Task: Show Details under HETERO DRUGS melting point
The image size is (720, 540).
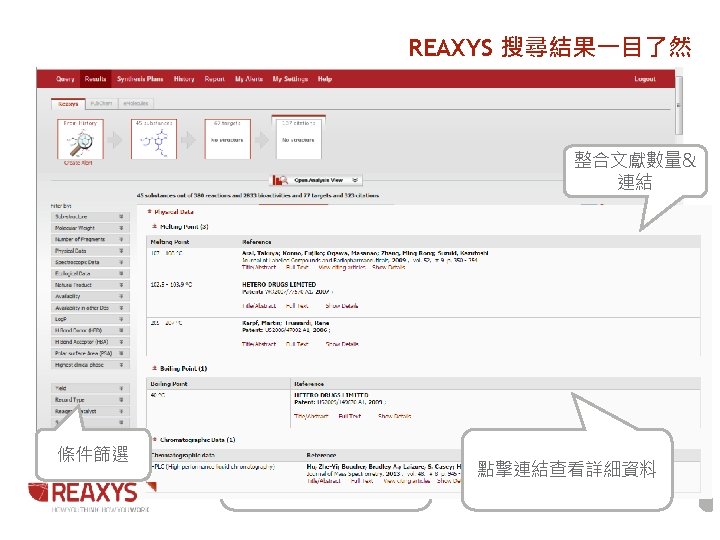Action: 342,306
